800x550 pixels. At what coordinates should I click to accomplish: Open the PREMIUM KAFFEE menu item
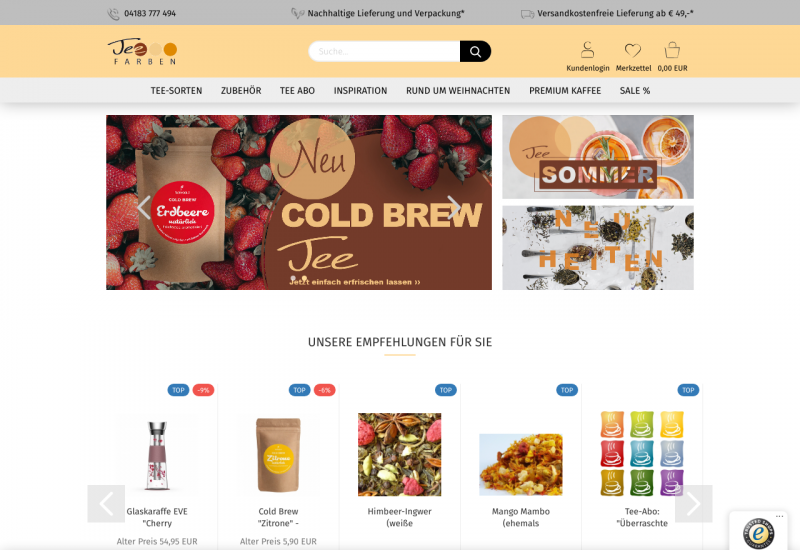coord(565,91)
